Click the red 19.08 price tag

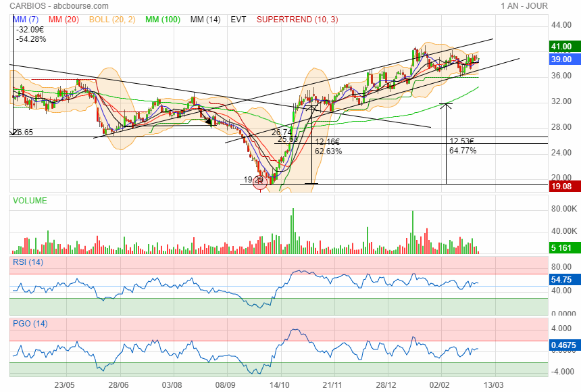(x=564, y=186)
